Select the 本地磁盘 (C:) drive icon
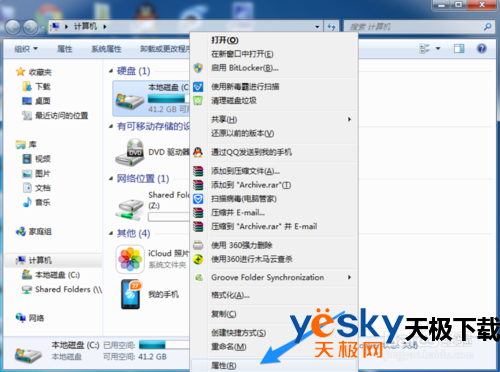The width and height of the screenshot is (500, 372). coord(129,101)
